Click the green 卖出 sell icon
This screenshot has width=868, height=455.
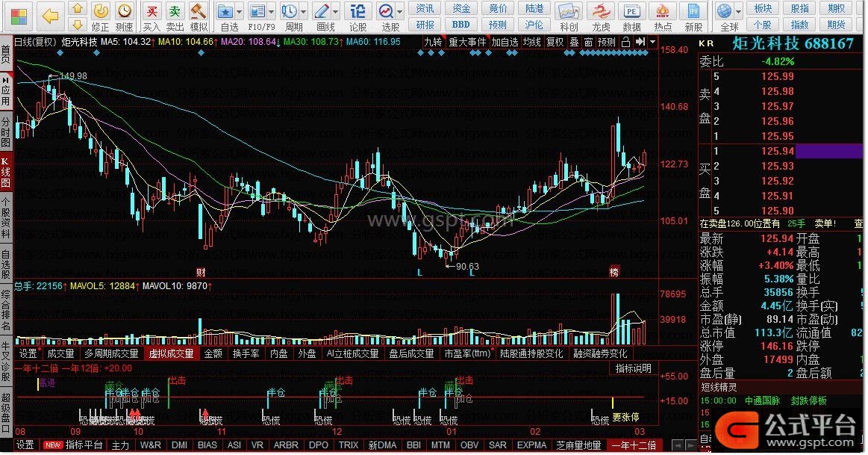[175, 11]
